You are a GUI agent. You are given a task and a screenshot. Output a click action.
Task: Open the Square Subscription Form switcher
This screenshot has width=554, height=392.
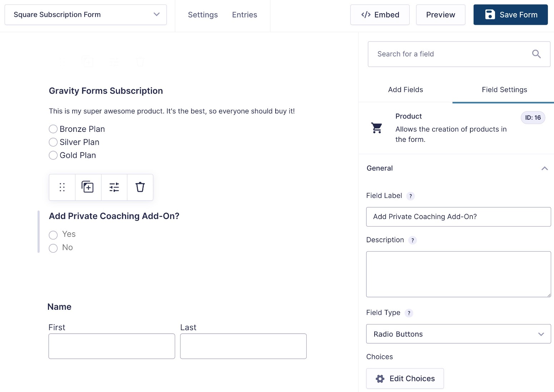pyautogui.click(x=86, y=15)
